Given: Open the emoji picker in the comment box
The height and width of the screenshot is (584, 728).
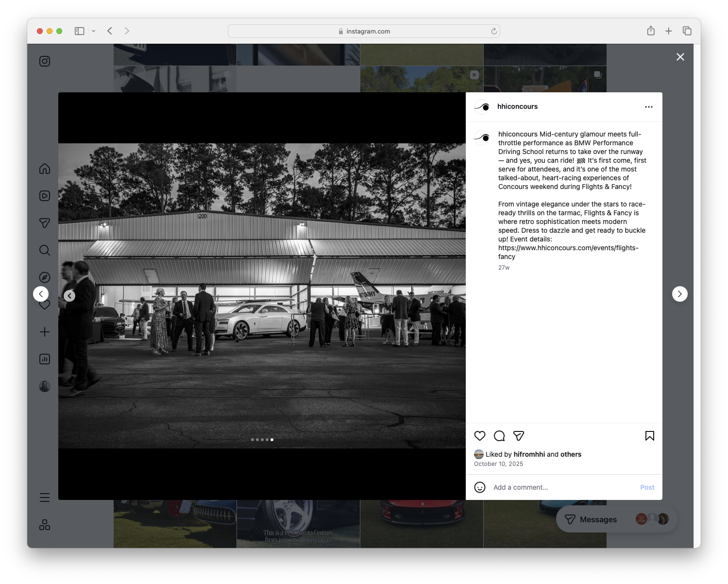Looking at the screenshot, I should [x=480, y=487].
